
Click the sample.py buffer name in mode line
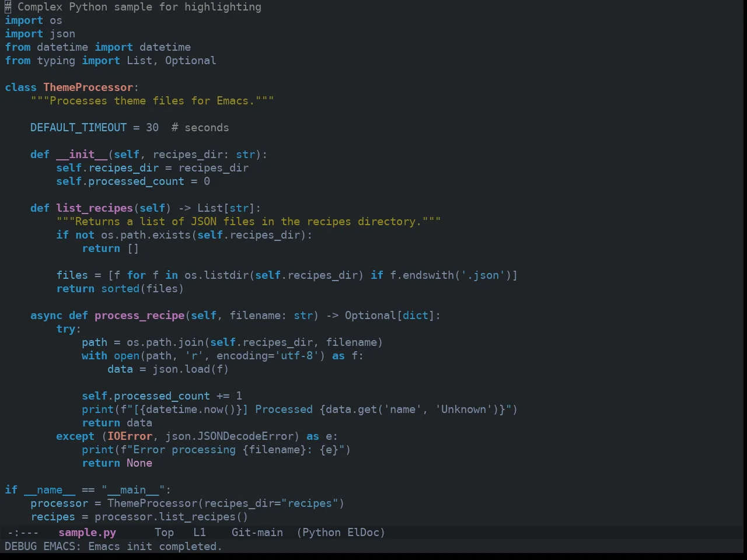pyautogui.click(x=87, y=533)
